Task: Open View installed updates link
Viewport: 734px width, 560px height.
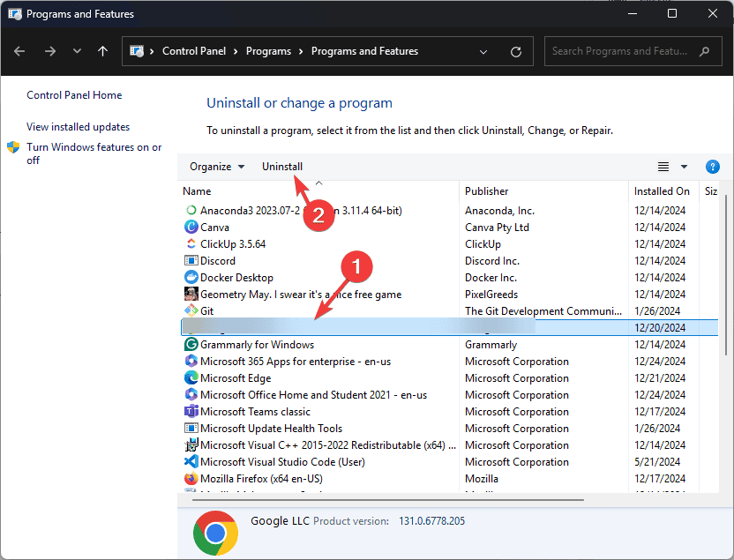Action: pos(78,127)
